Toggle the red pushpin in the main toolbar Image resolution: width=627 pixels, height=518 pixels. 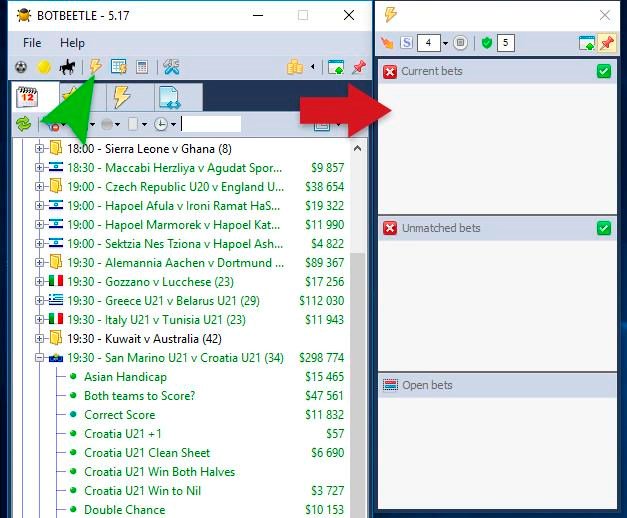pyautogui.click(x=359, y=67)
